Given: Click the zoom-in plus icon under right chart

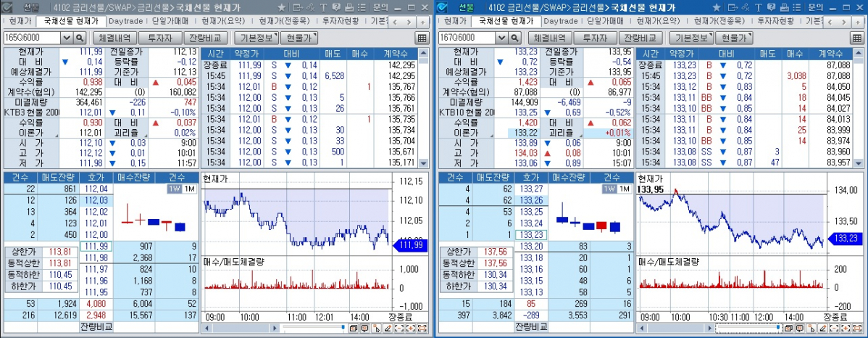Looking at the screenshot, I should click(846, 328).
